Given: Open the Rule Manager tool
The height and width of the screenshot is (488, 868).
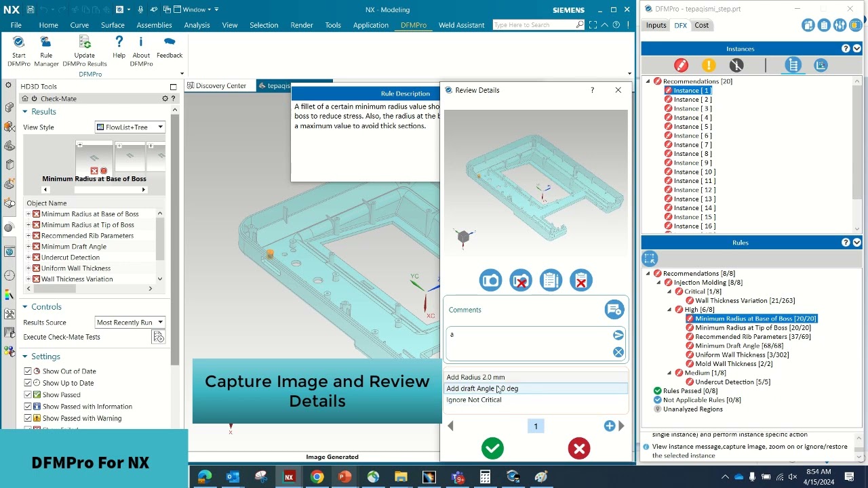Looking at the screenshot, I should [x=46, y=43].
